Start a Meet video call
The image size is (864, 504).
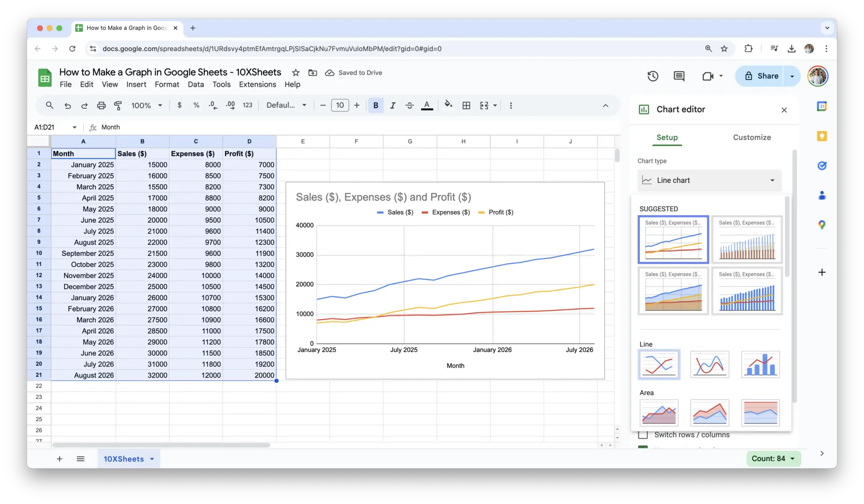point(708,76)
